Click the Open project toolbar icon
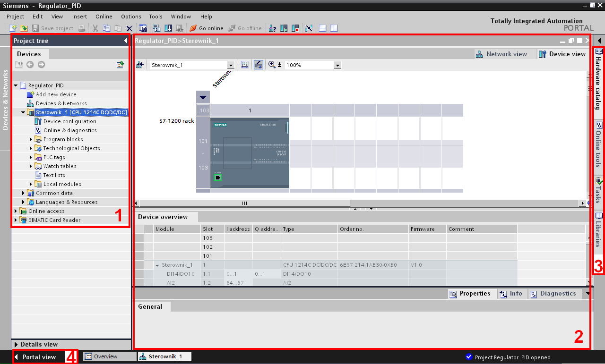605x364 pixels. click(24, 28)
